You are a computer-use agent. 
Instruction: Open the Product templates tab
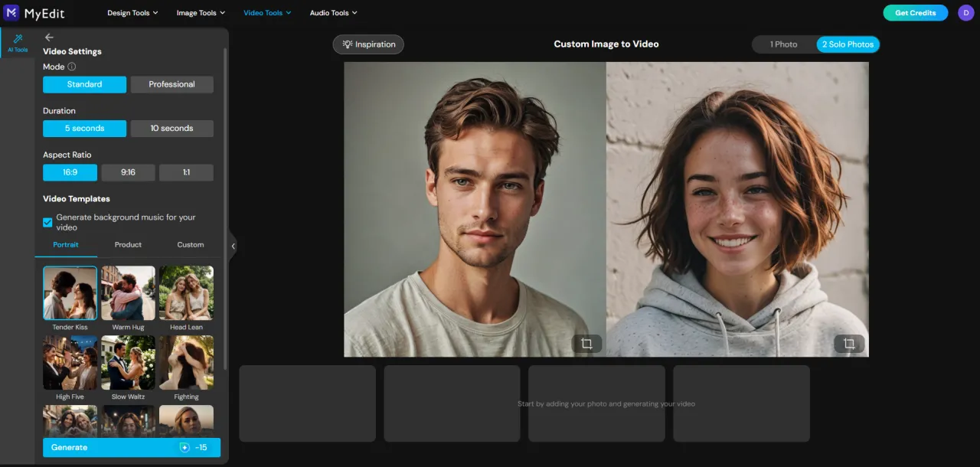click(128, 245)
